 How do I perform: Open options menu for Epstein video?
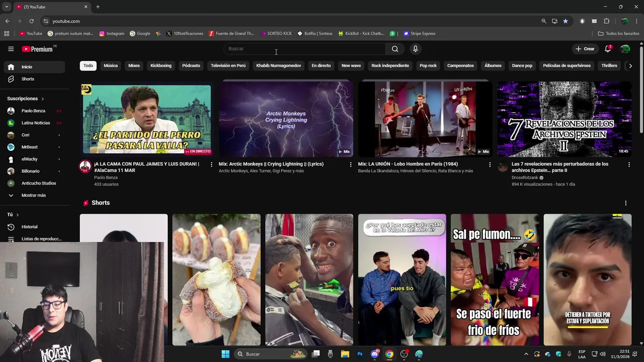[629, 164]
